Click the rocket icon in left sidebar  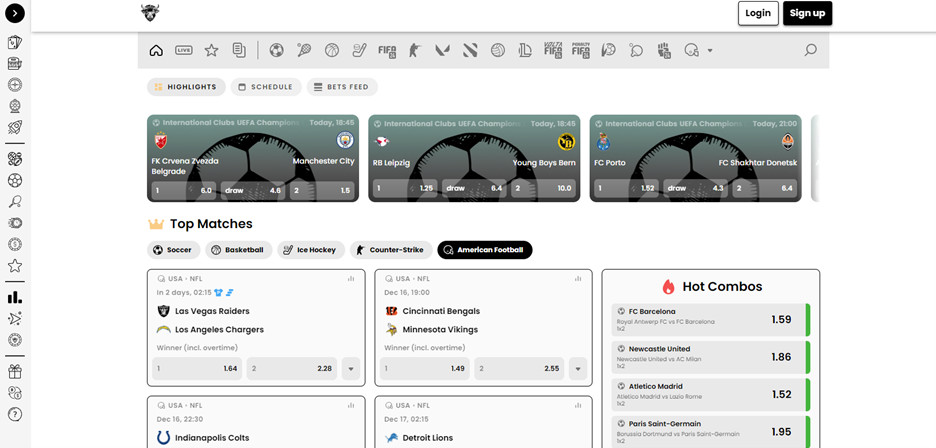15,127
